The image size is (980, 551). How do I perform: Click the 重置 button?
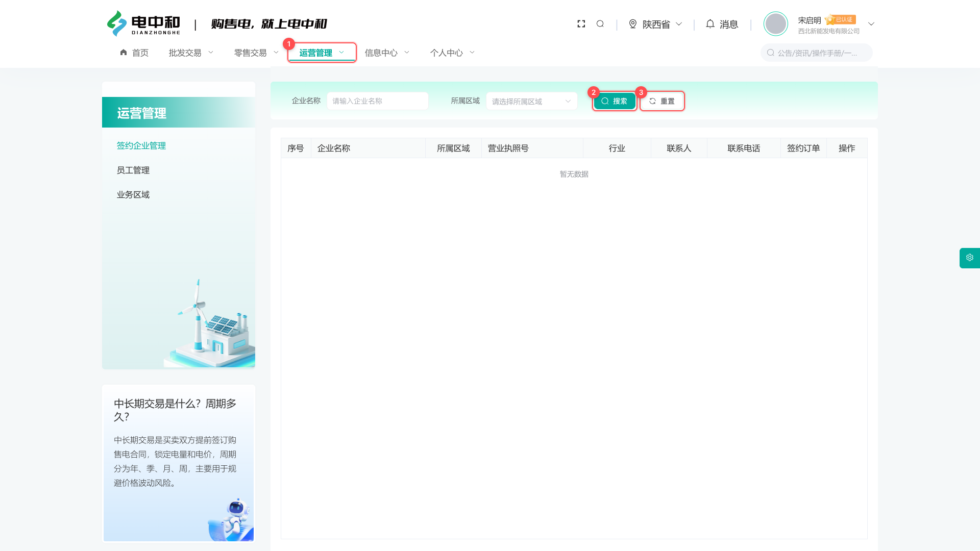[x=662, y=101]
